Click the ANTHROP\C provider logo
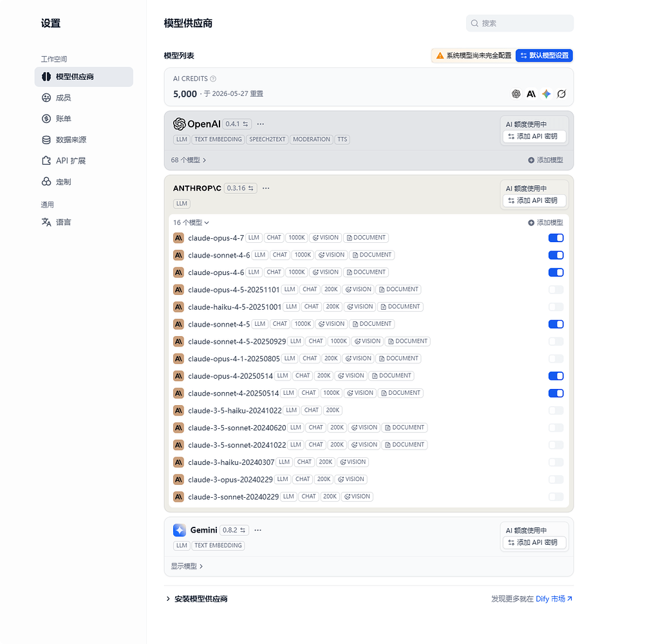Viewport: 645px width, 644px height. pyautogui.click(x=197, y=188)
